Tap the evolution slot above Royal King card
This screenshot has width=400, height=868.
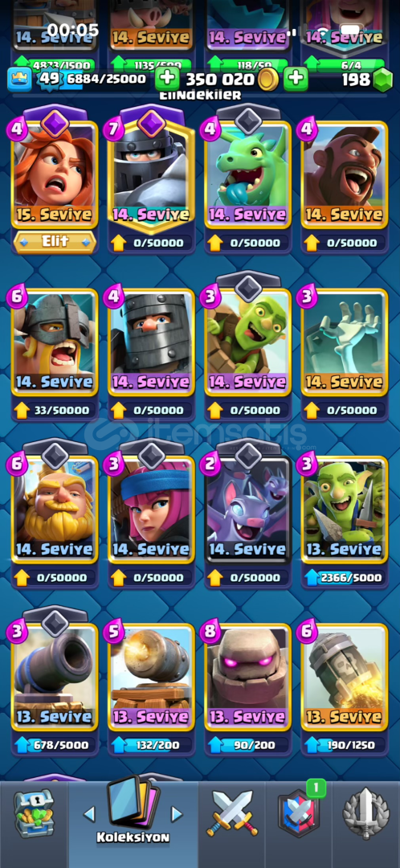click(55, 454)
